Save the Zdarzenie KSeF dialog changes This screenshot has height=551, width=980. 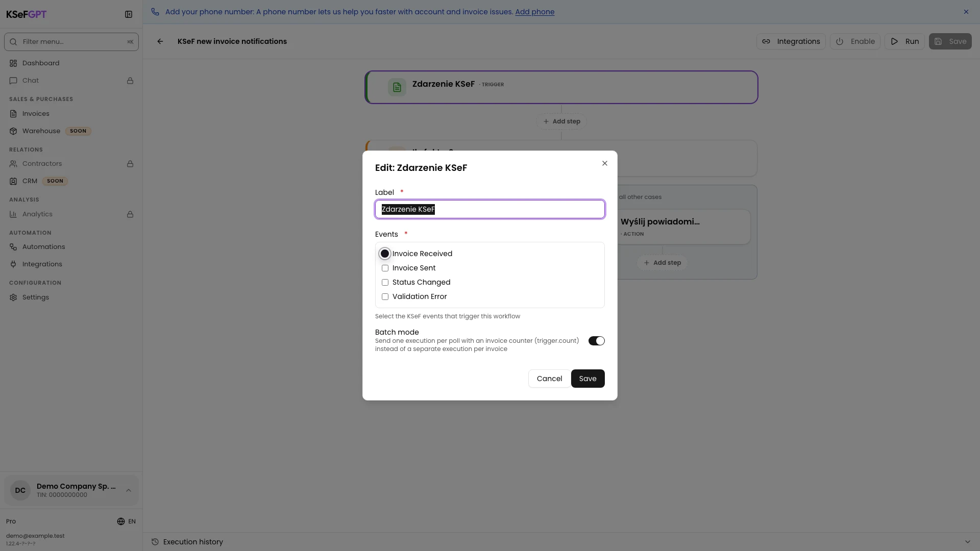[588, 379]
